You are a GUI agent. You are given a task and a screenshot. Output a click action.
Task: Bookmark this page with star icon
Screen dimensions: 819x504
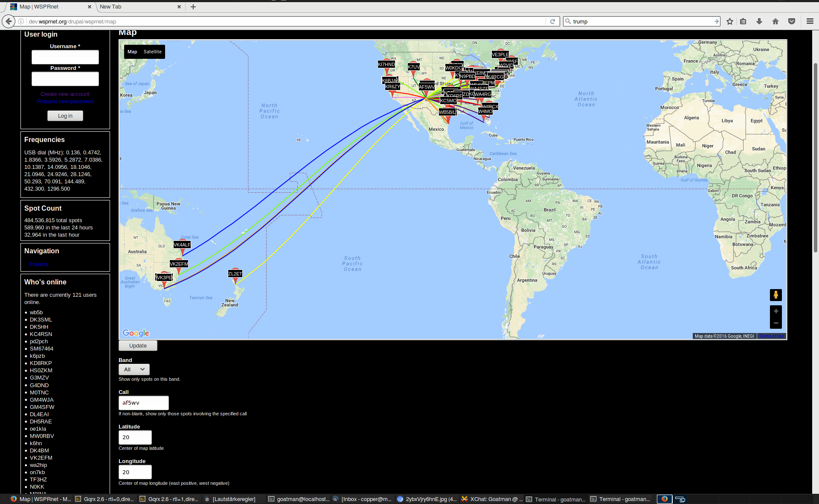[730, 21]
